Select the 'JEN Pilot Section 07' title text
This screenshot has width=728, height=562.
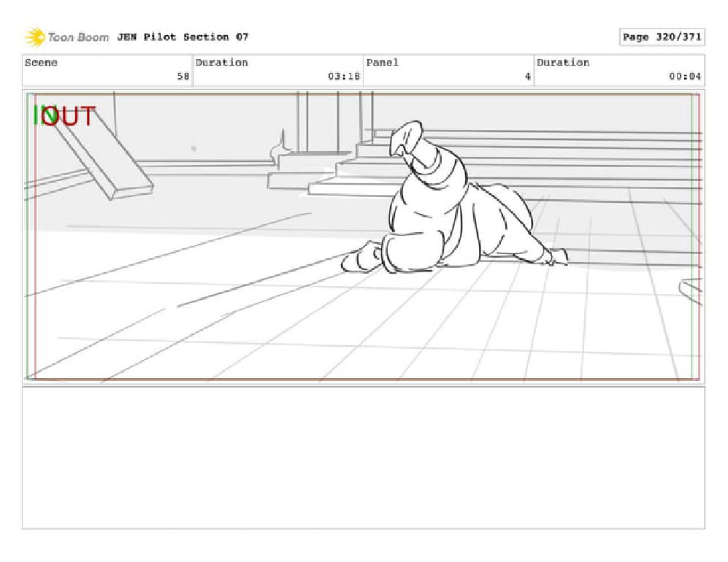point(183,36)
